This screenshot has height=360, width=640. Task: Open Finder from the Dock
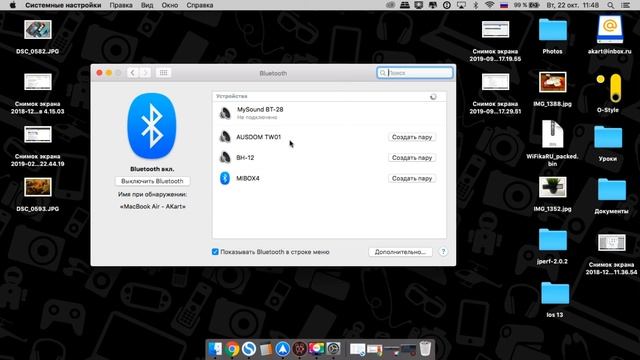pos(215,349)
